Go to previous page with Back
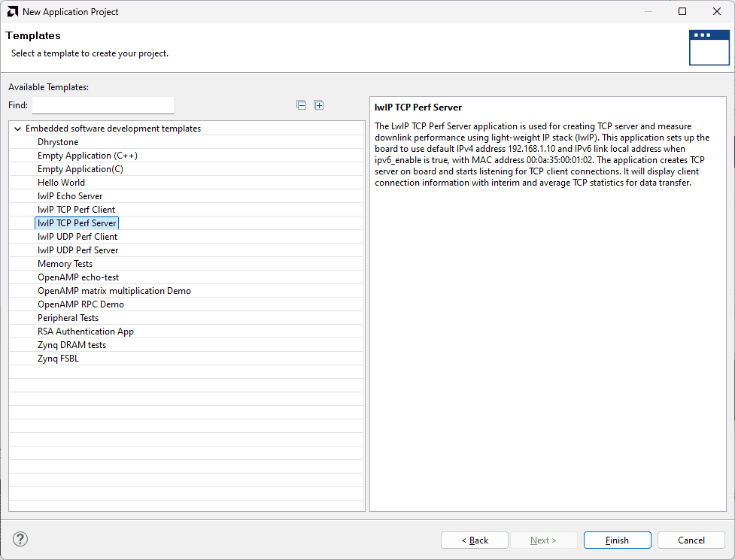The height and width of the screenshot is (560, 735). (474, 540)
